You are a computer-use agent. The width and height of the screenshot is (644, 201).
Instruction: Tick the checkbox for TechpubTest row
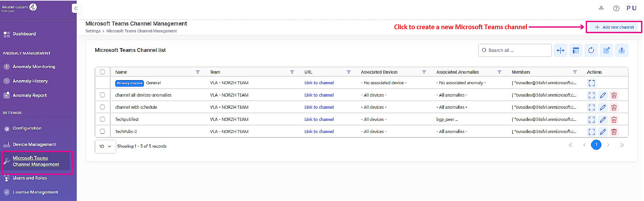click(x=102, y=119)
